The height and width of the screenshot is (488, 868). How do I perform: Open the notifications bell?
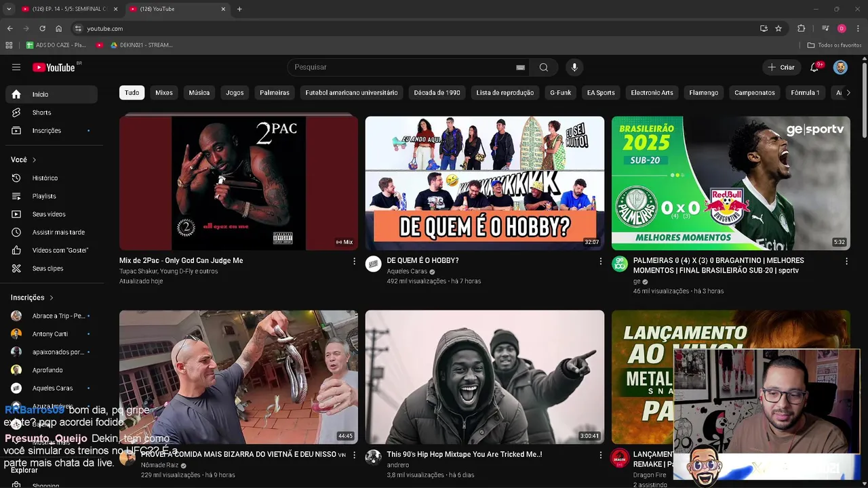815,67
